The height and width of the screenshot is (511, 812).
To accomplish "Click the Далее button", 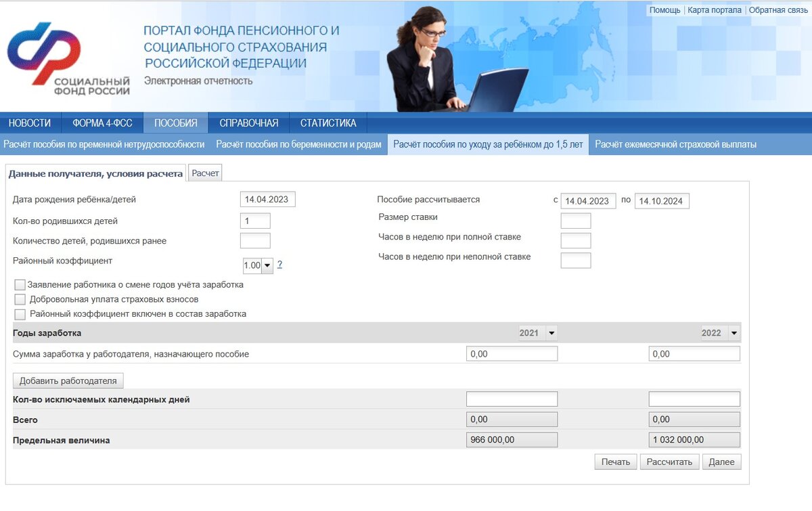I will 721,462.
